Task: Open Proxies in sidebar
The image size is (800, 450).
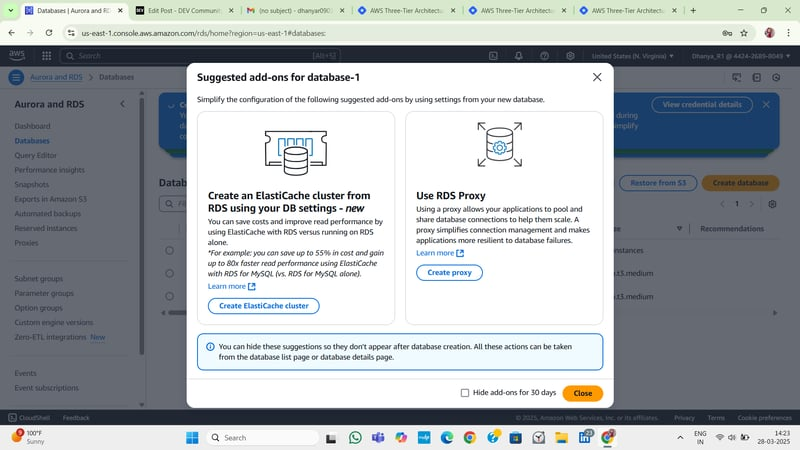Action: (27, 243)
